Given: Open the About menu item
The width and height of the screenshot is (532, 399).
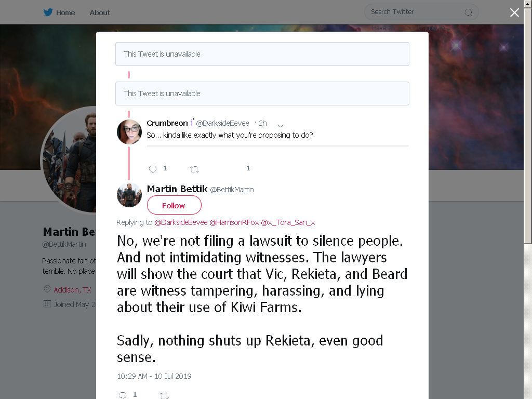Looking at the screenshot, I should [x=100, y=12].
